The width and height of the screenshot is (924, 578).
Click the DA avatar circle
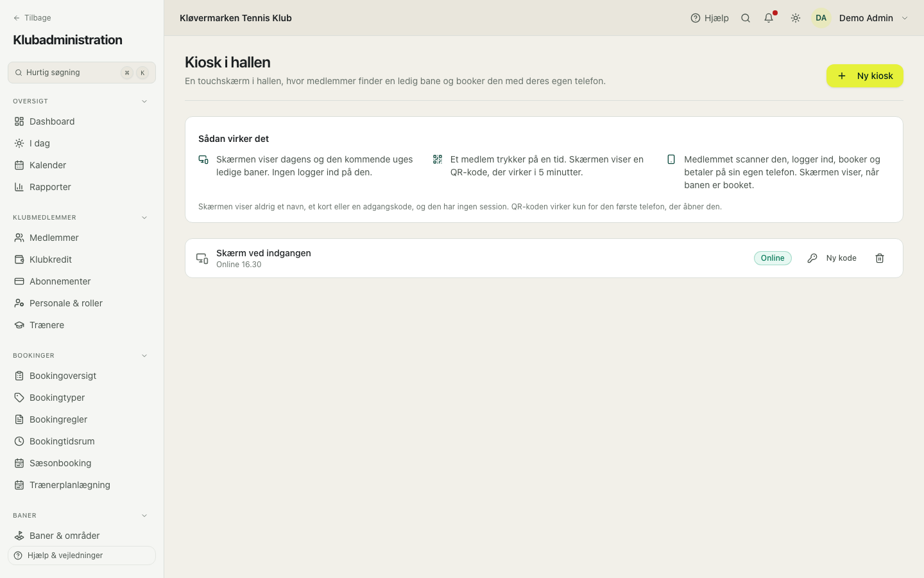click(x=821, y=18)
